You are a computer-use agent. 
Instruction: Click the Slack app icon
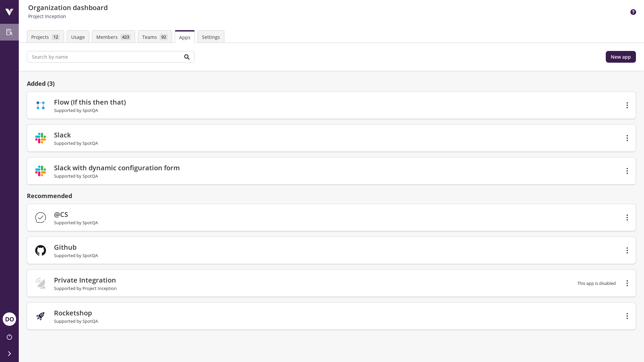tap(41, 138)
